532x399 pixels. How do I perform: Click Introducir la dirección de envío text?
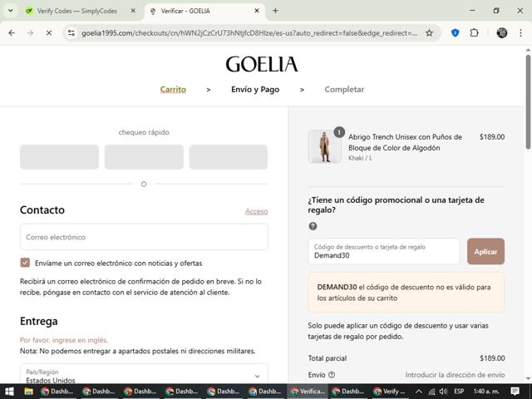455,375
